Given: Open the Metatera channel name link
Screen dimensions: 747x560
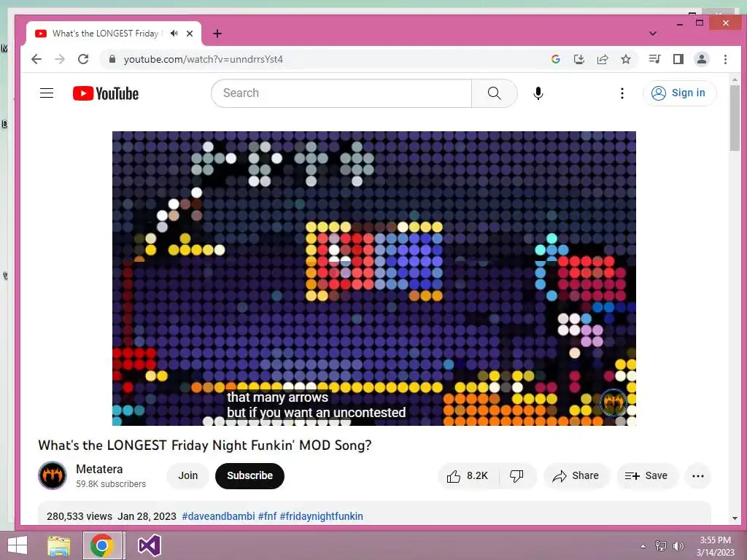Looking at the screenshot, I should tap(99, 469).
